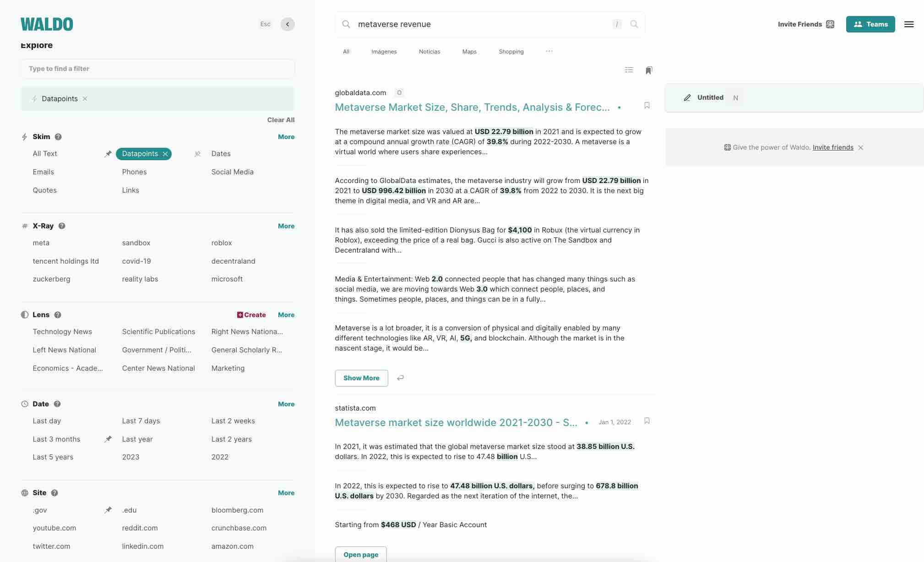Image resolution: width=924 pixels, height=562 pixels.
Task: Expand more Lens options
Action: point(286,315)
